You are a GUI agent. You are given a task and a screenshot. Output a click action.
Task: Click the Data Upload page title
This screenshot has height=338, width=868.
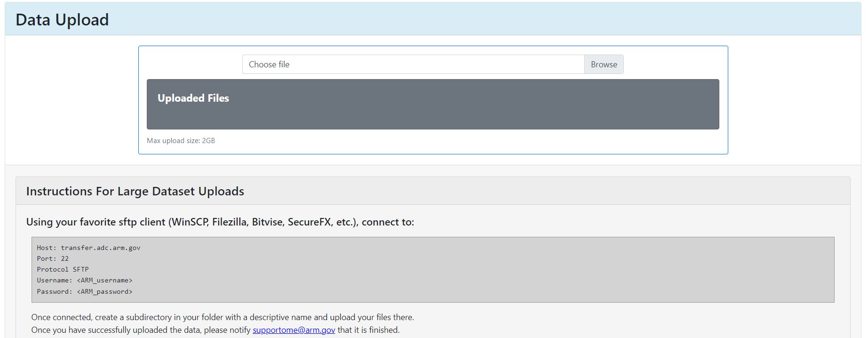(x=62, y=20)
